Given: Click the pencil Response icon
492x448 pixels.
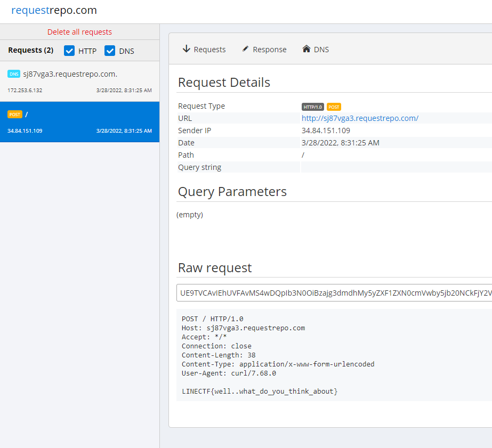Looking at the screenshot, I should click(x=245, y=49).
